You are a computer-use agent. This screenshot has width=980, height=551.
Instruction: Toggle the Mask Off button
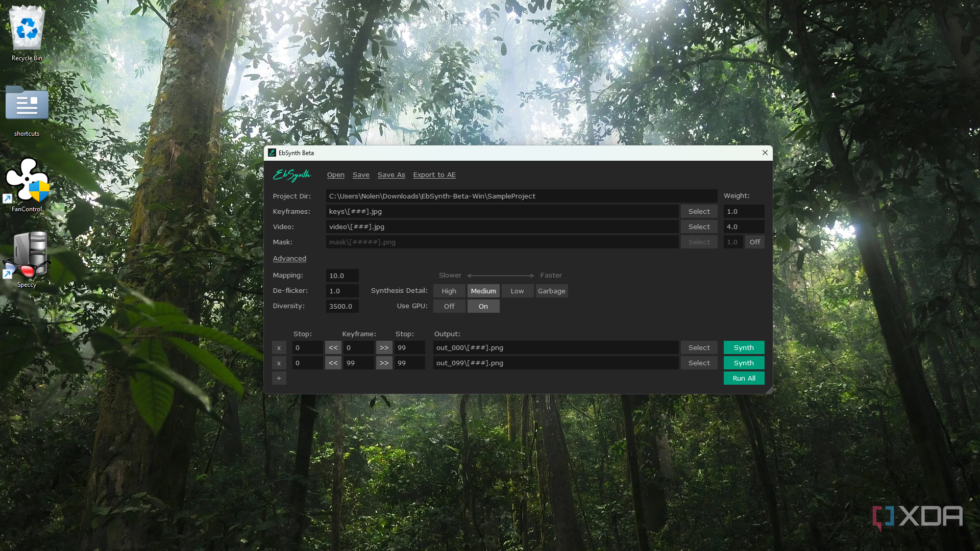pyautogui.click(x=755, y=242)
